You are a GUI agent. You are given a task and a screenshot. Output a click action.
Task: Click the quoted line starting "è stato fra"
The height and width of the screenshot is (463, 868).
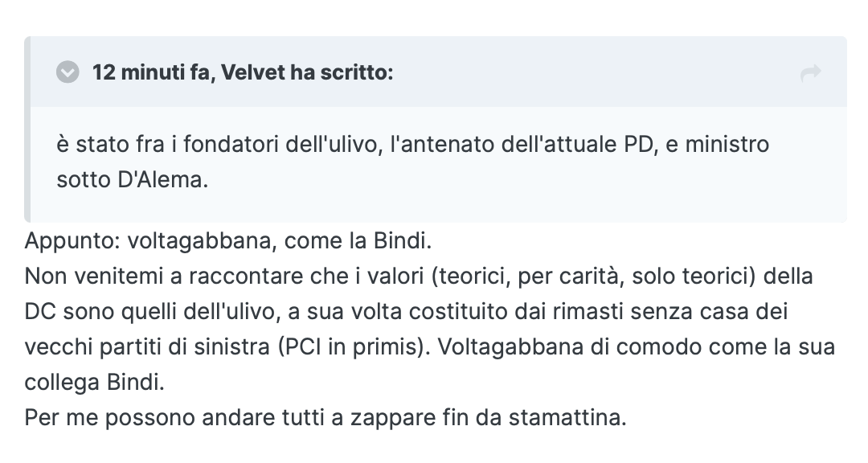click(x=412, y=144)
